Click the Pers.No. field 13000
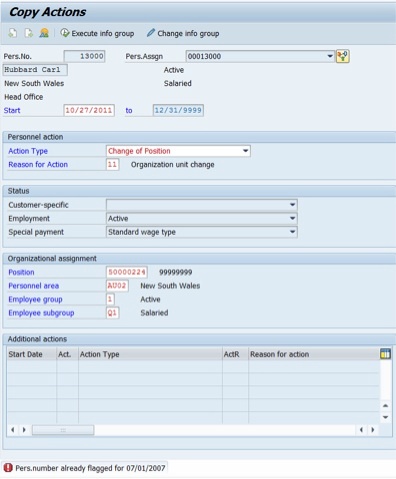Screen dimensions: 396x479 pos(84,56)
